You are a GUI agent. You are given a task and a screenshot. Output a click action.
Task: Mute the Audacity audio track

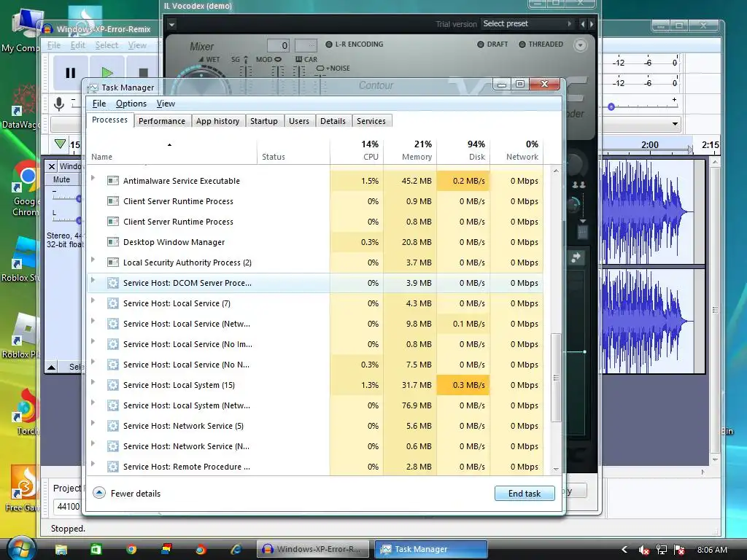tap(61, 179)
